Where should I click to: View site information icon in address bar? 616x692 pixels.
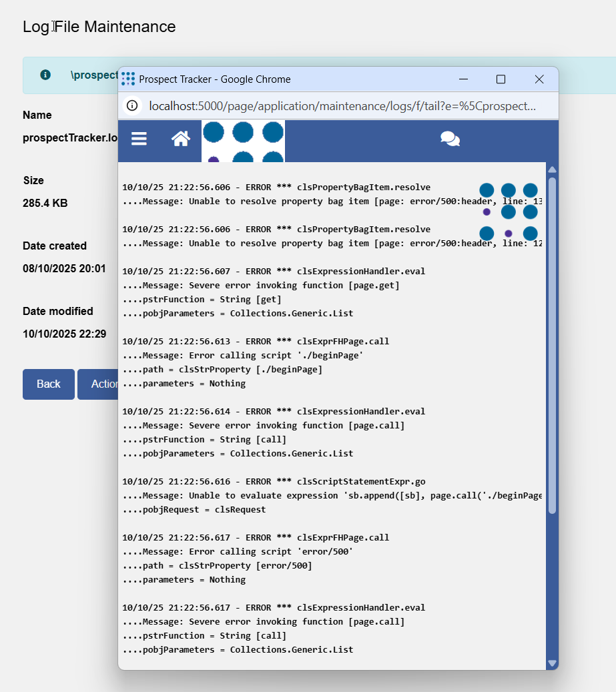click(132, 106)
